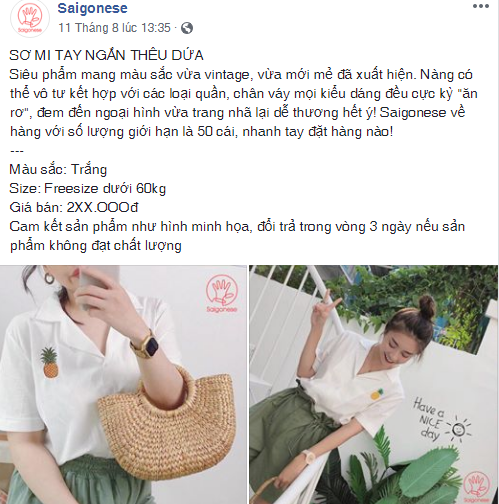The height and width of the screenshot is (504, 499).
Task: Click the "Have a NICE day" wall text
Action: click(x=429, y=419)
